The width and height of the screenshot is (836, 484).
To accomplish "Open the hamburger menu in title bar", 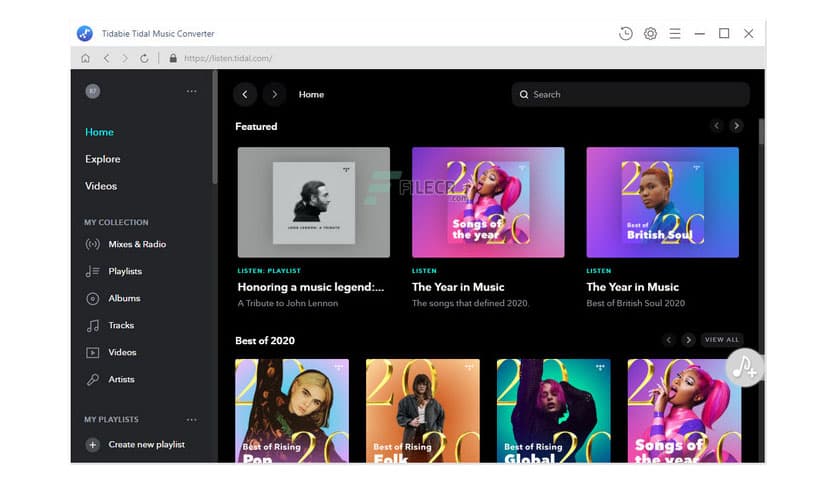I will pyautogui.click(x=674, y=34).
